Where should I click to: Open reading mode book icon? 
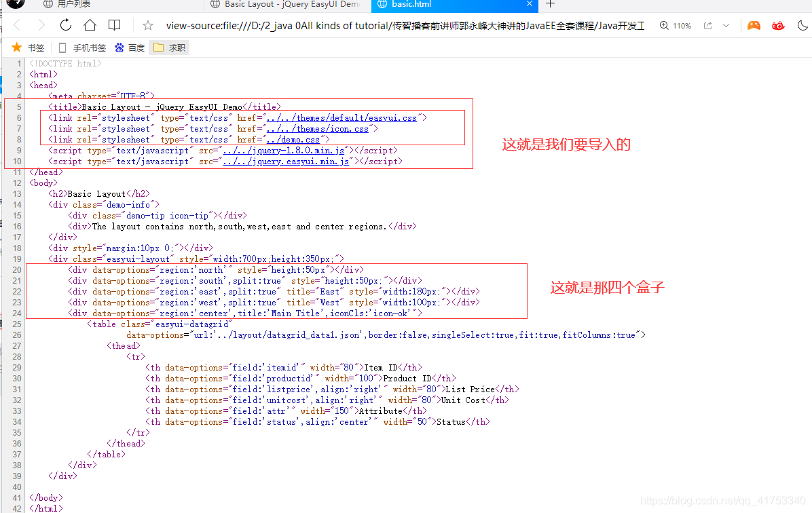(x=115, y=25)
